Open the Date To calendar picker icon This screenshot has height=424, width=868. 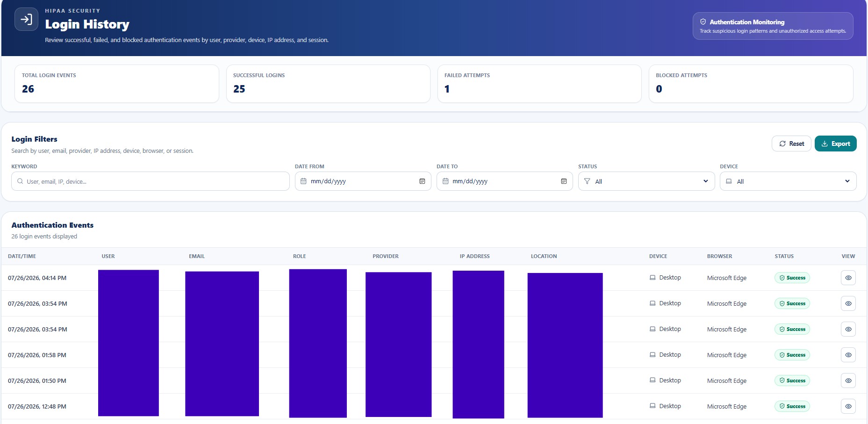pyautogui.click(x=564, y=181)
